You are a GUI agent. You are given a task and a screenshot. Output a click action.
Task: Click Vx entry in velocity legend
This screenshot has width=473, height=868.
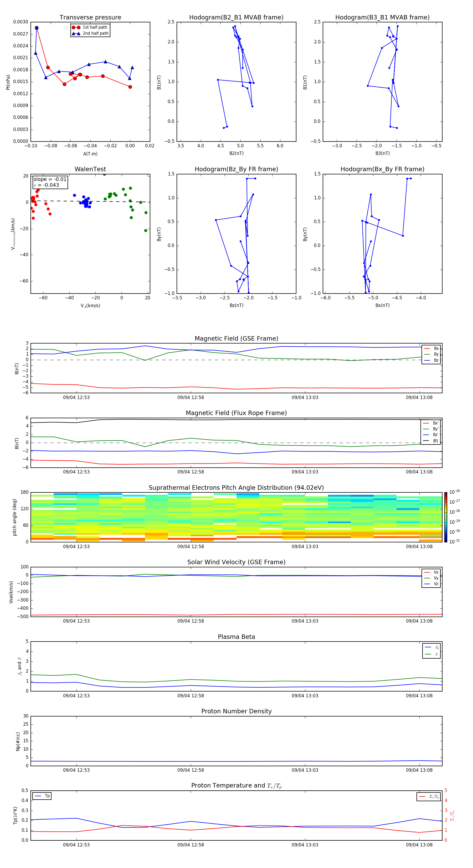tap(431, 572)
